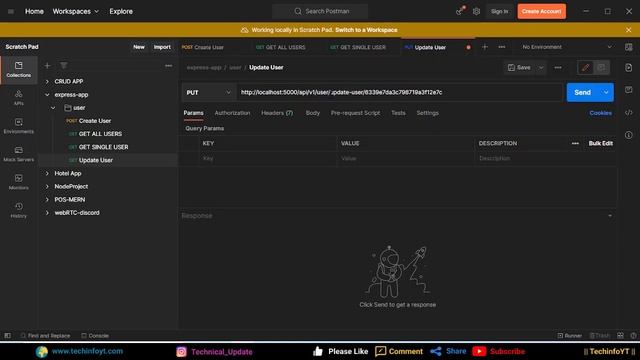Image resolution: width=640 pixels, height=360 pixels.
Task: Open params table column options dots
Action: (575, 143)
